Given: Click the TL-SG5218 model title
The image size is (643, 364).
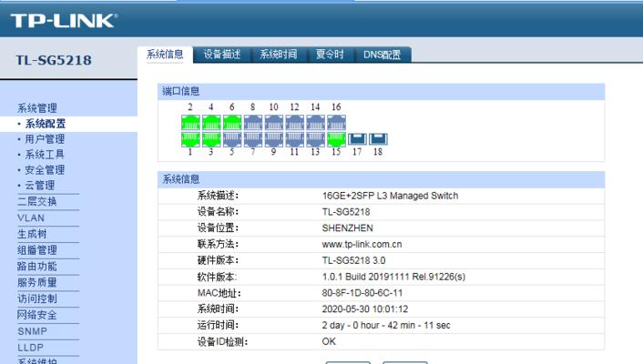Looking at the screenshot, I should click(x=54, y=60).
